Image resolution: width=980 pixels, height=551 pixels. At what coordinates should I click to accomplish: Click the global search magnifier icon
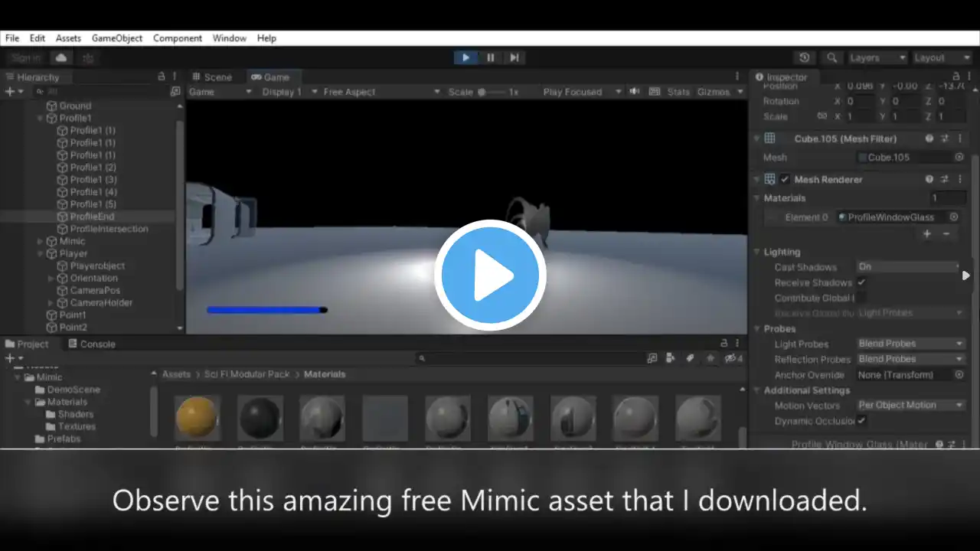click(831, 58)
